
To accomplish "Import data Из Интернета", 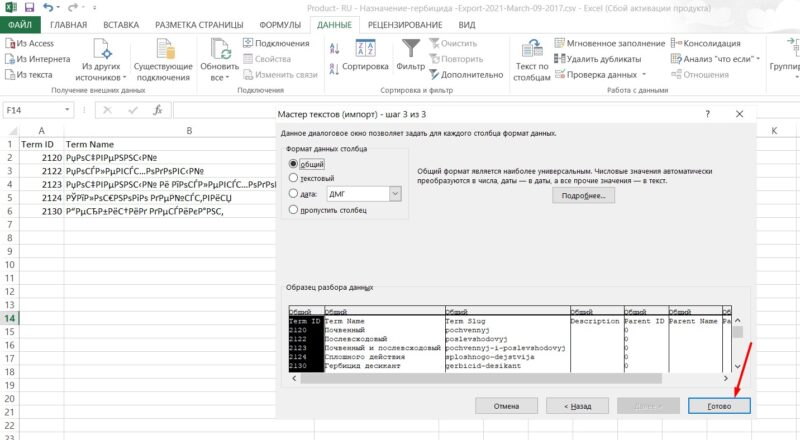I will 38,59.
